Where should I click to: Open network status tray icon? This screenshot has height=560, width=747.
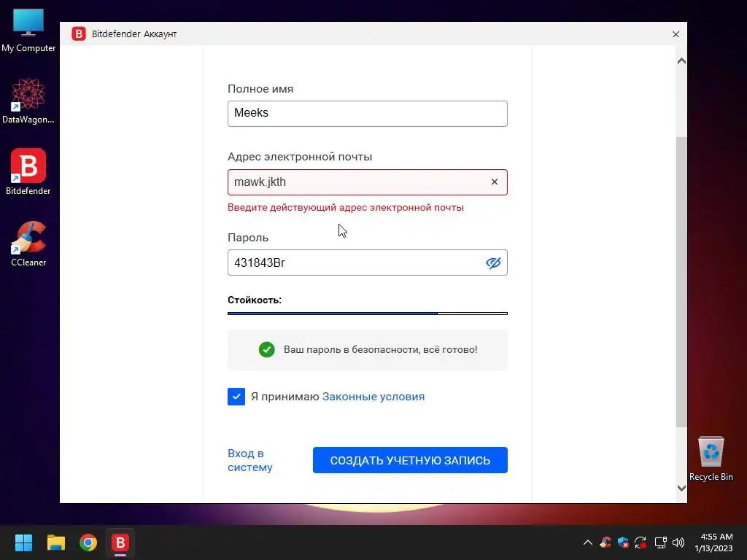point(660,542)
